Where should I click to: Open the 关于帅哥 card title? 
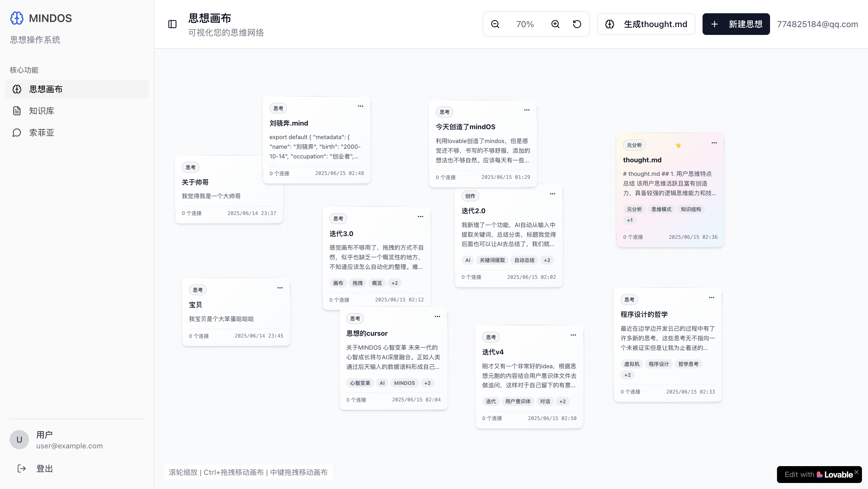[x=195, y=182]
